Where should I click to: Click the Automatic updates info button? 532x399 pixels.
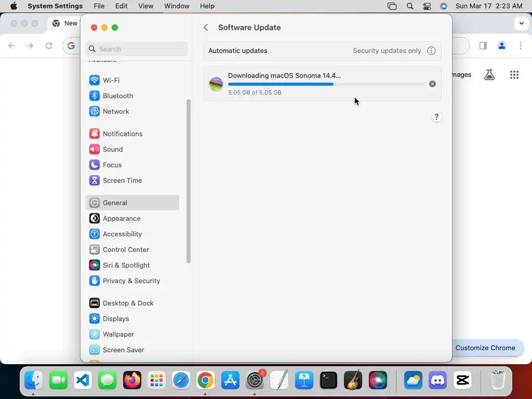(431, 51)
